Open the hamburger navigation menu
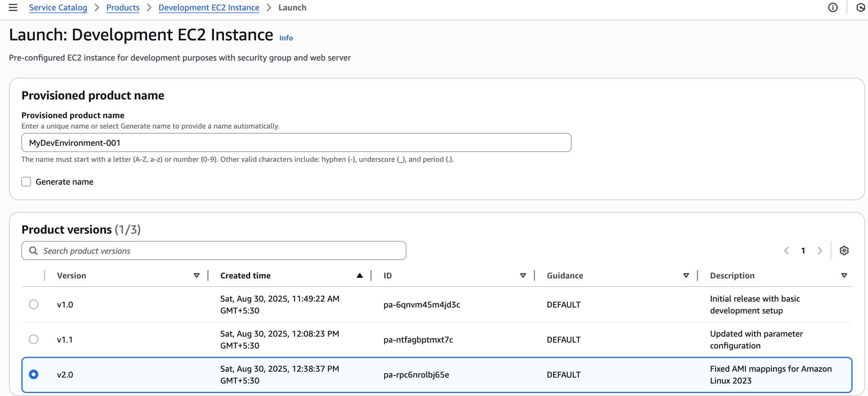 click(x=13, y=7)
